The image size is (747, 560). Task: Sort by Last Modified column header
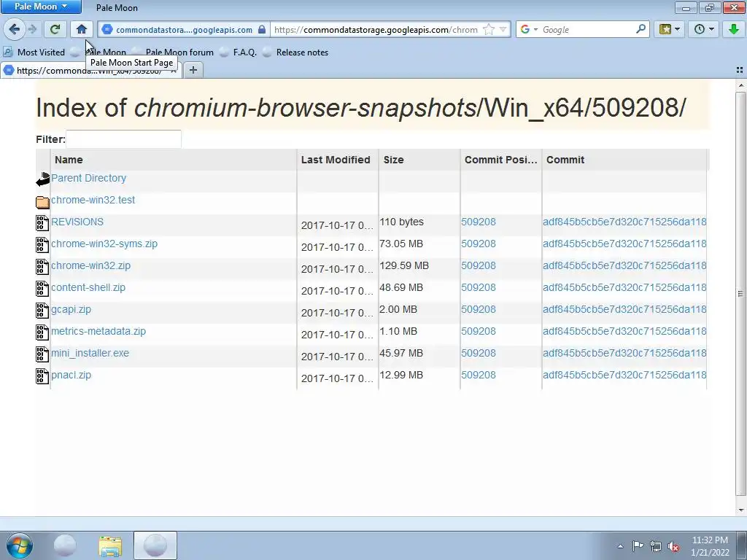tap(337, 160)
